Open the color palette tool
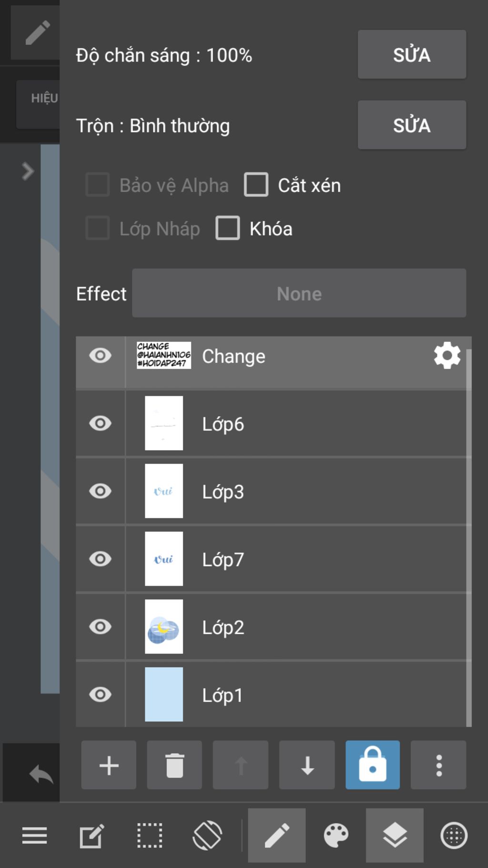 pos(336,836)
